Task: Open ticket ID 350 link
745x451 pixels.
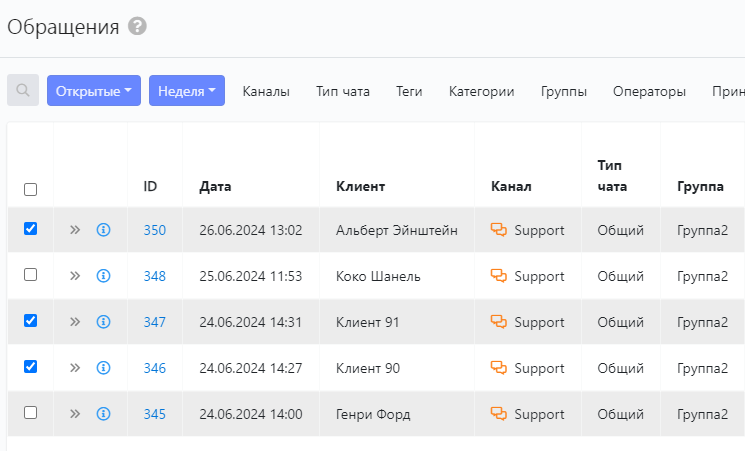Action: pos(155,230)
